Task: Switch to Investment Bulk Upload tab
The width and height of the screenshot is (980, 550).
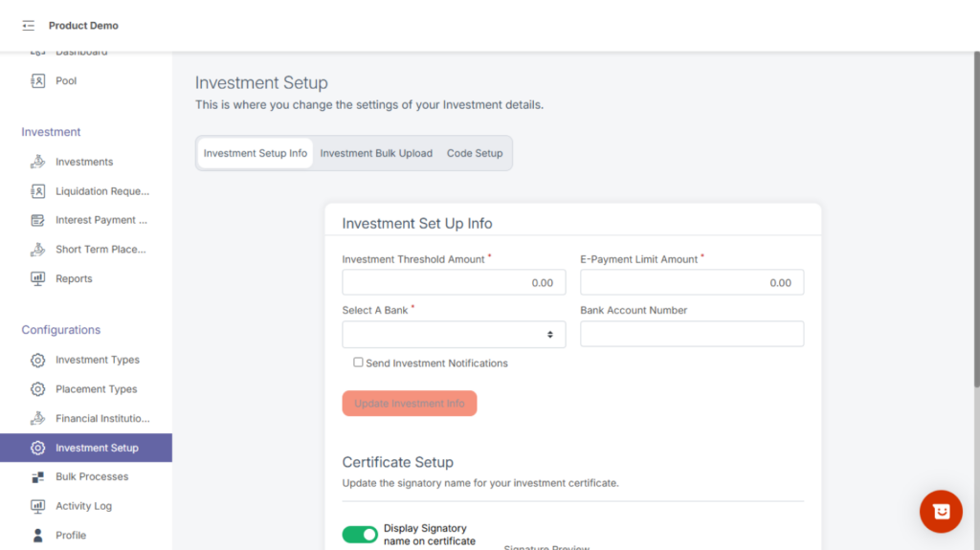Action: (x=376, y=153)
